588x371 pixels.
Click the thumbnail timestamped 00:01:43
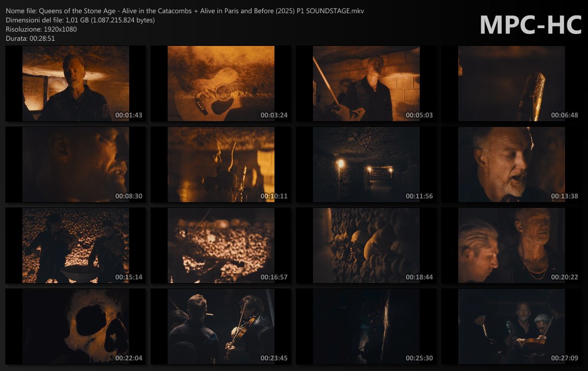[75, 84]
